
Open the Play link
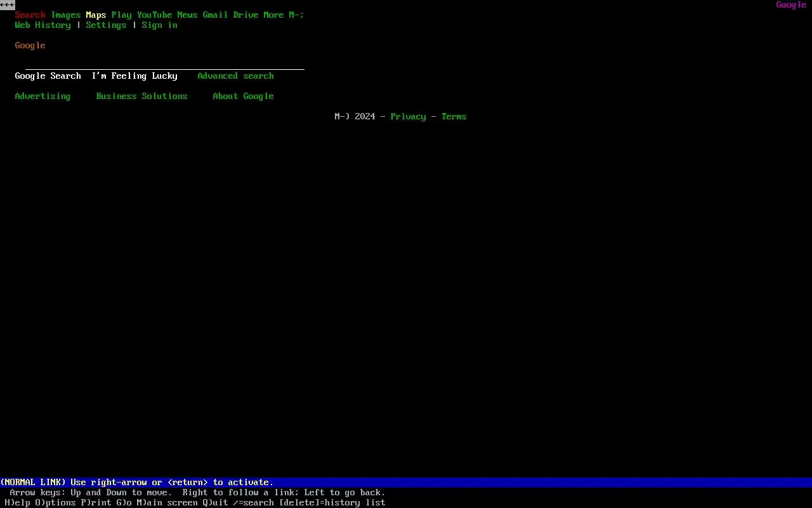(122, 15)
